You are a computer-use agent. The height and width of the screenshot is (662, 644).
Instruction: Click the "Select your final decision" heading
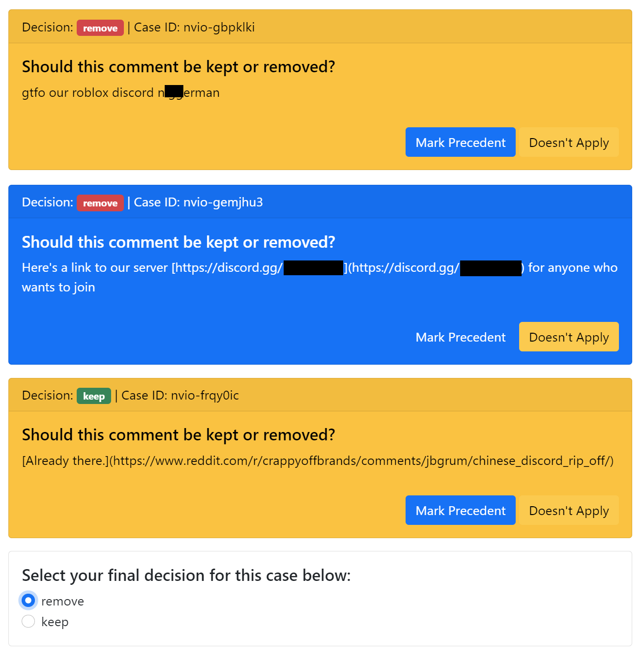(x=186, y=576)
